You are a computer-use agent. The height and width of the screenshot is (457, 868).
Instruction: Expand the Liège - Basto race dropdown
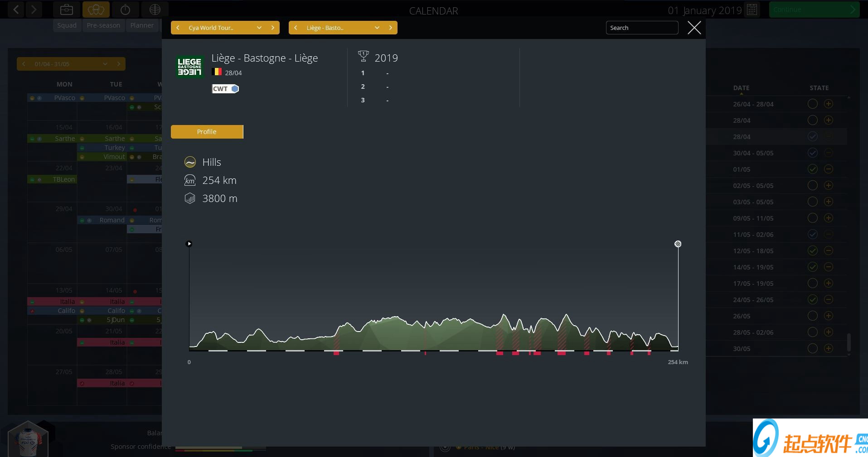[x=377, y=28]
